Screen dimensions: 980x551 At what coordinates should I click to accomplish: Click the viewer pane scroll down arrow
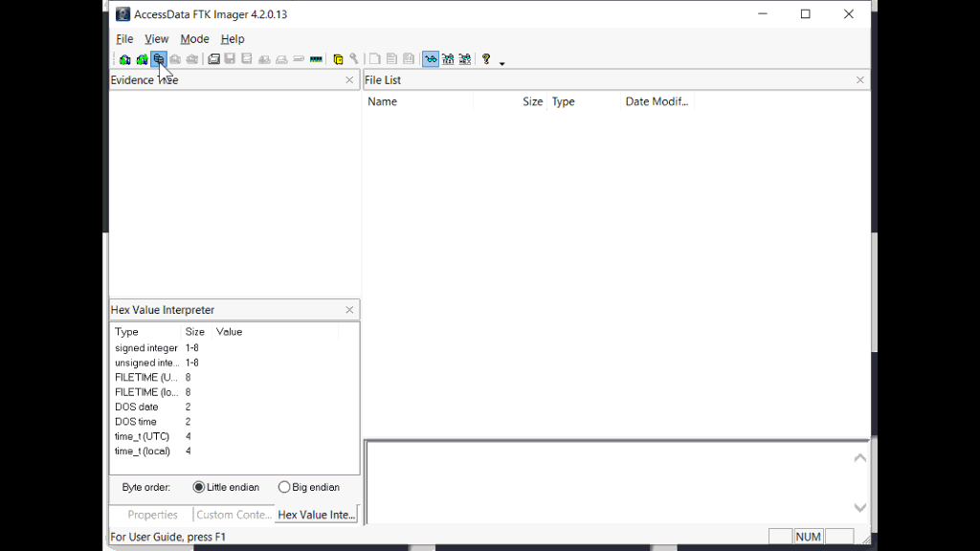pos(859,508)
